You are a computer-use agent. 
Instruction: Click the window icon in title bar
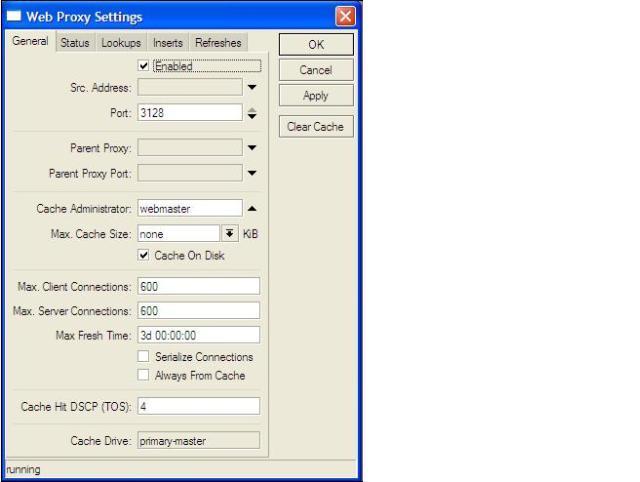(x=13, y=16)
